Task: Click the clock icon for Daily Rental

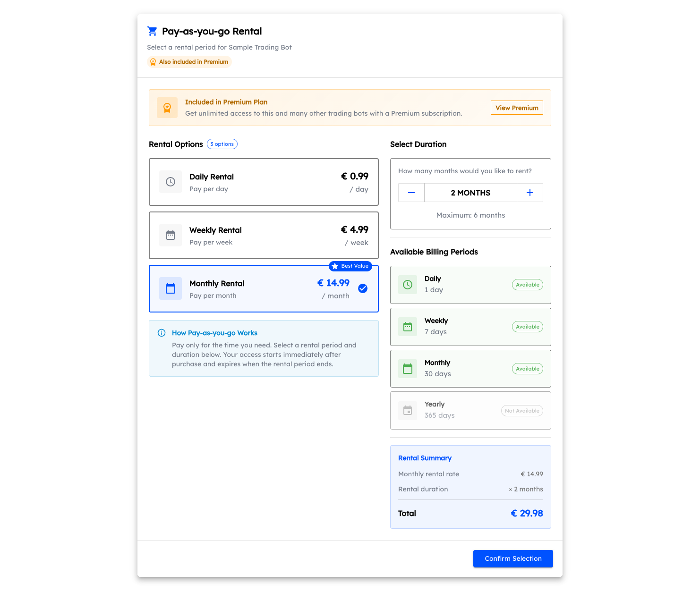Action: point(171,181)
